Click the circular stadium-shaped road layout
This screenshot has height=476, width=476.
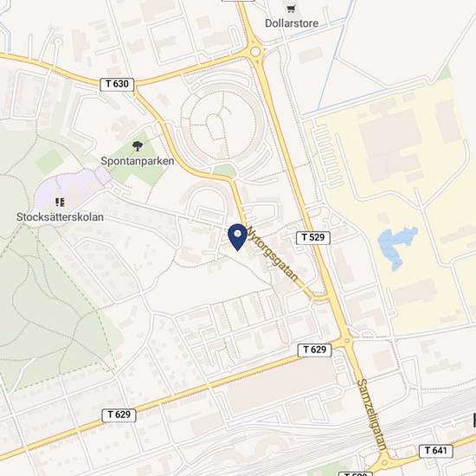(223, 125)
